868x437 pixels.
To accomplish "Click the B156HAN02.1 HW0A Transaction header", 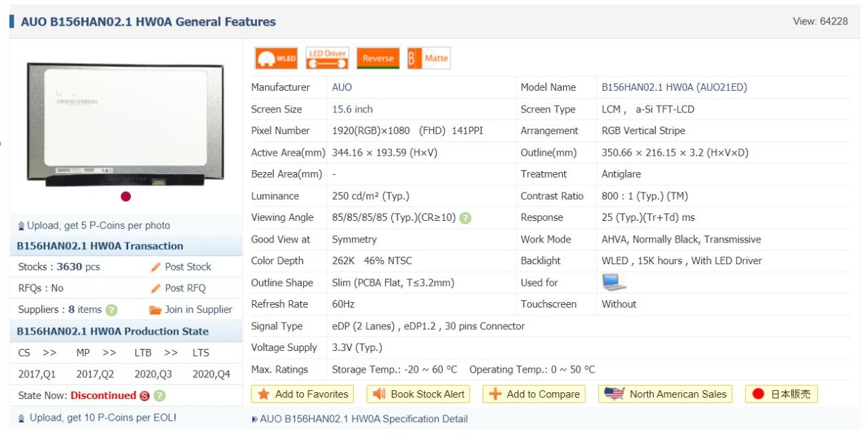I will pyautogui.click(x=100, y=246).
